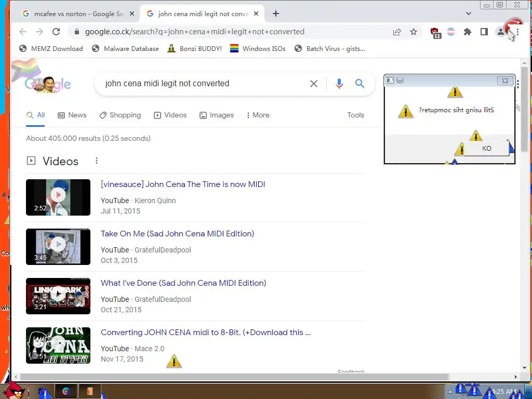Screen dimensions: 532x399
Task: Open the Chrome taskbar button
Action: coord(65,391)
